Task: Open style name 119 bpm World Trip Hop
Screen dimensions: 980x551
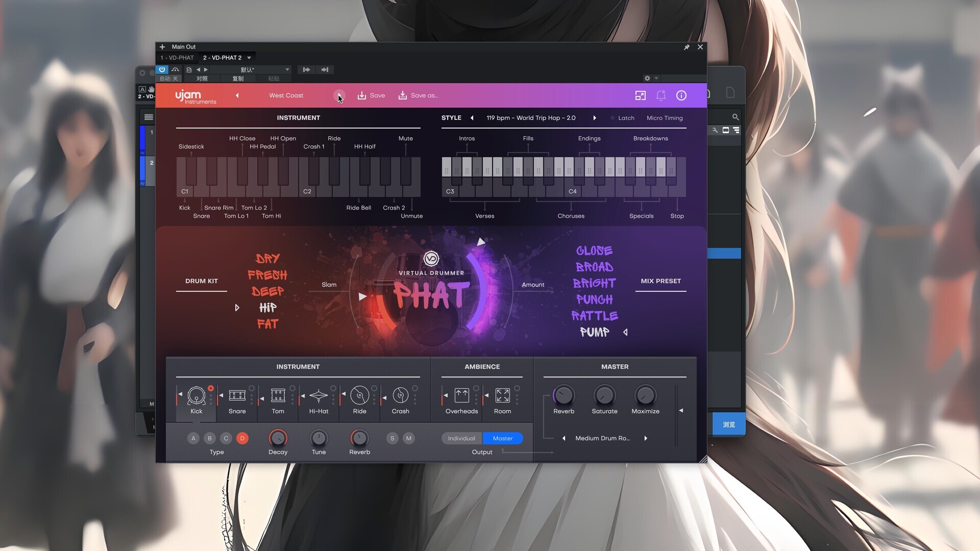Action: pos(531,118)
